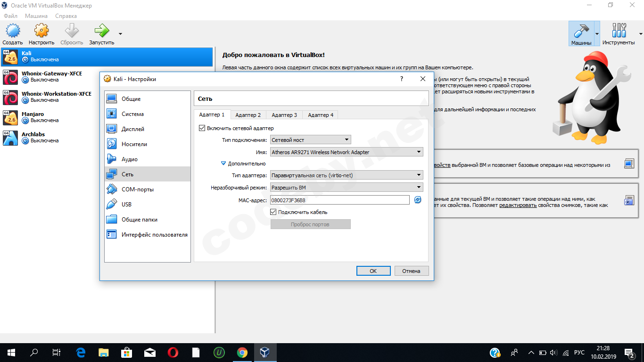Image resolution: width=644 pixels, height=362 pixels.
Task: Open the Тип адаптера dropdown
Action: point(347,175)
